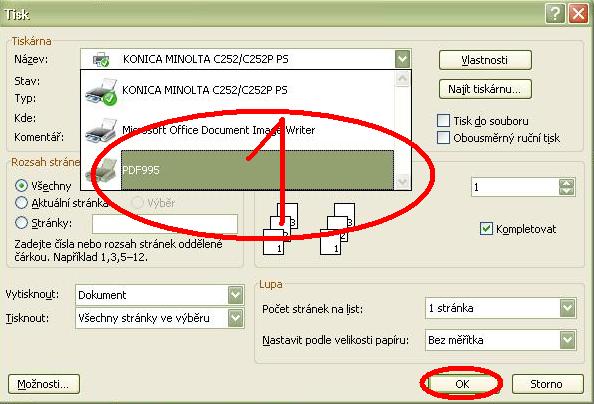594x404 pixels.
Task: Enable Tisk do souboru checkbox
Action: coord(443,121)
